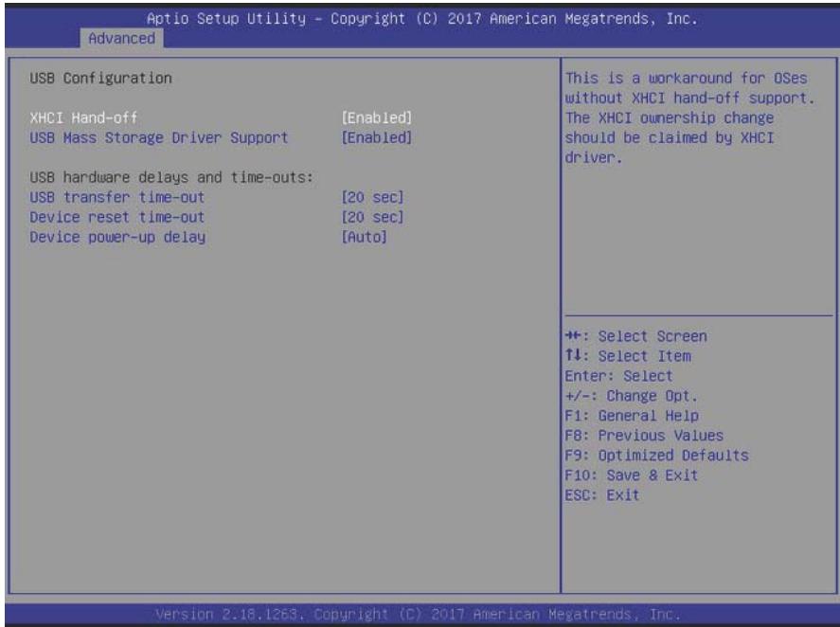840x627 pixels.
Task: Toggle the XHCI Hand-off Enabled value
Action: click(x=377, y=117)
